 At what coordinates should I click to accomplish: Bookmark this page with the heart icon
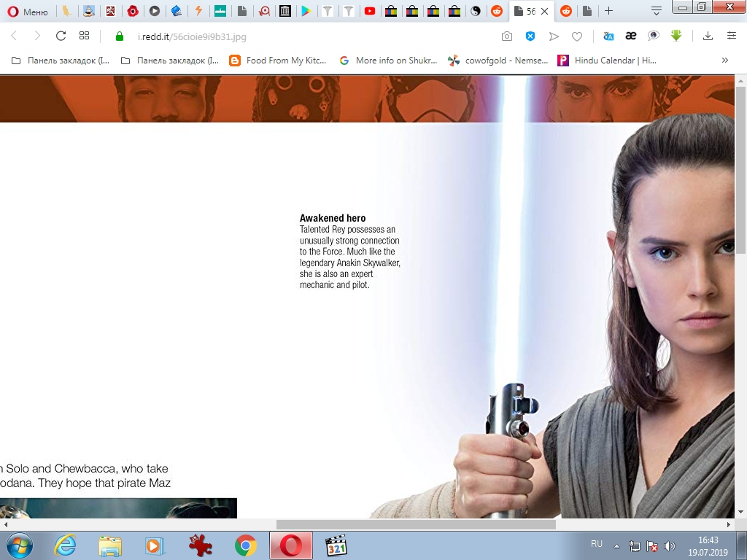coord(577,36)
